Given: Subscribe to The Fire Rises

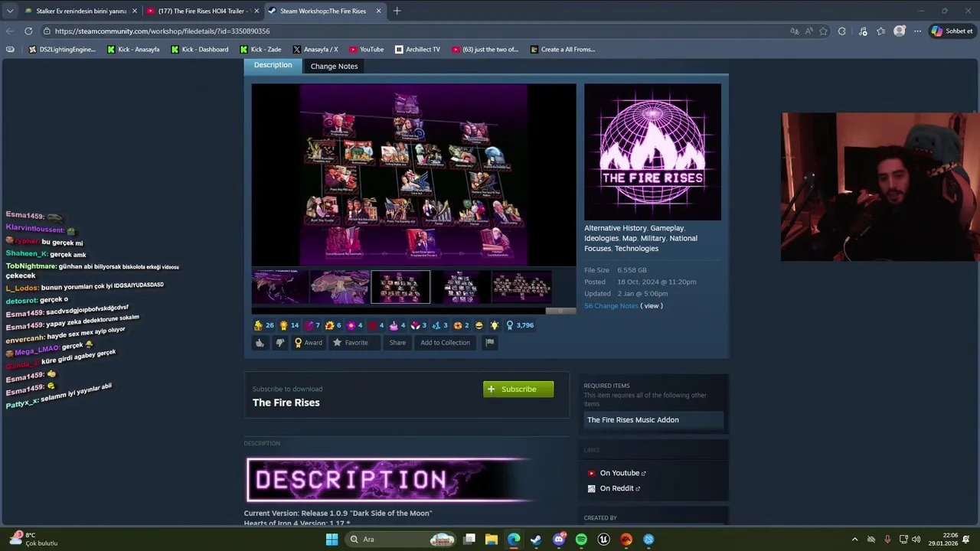Looking at the screenshot, I should pos(518,389).
